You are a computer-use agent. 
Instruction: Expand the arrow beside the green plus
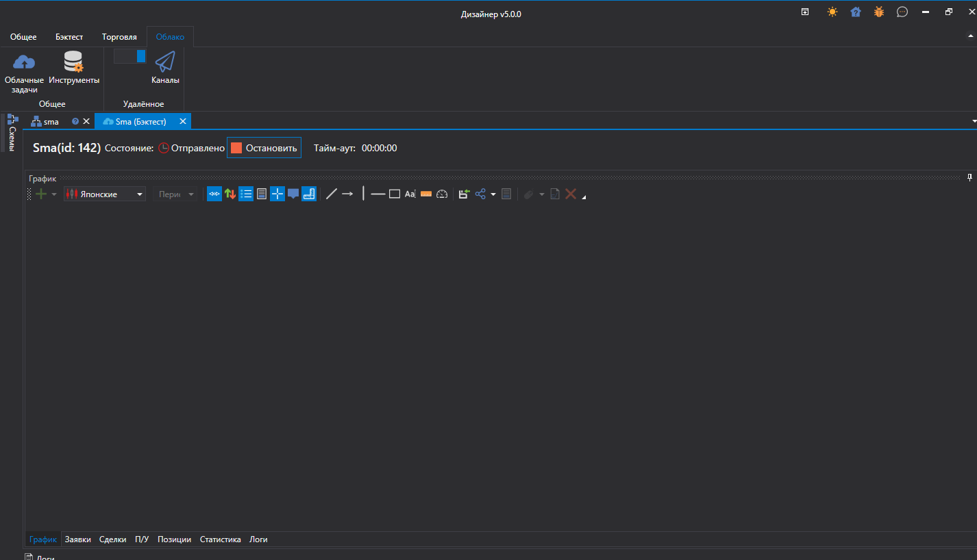pyautogui.click(x=53, y=194)
